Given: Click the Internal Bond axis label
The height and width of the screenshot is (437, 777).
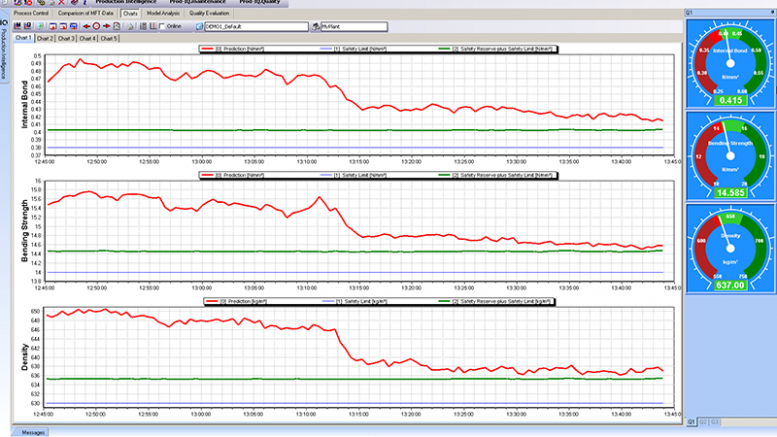Looking at the screenshot, I should click(24, 105).
